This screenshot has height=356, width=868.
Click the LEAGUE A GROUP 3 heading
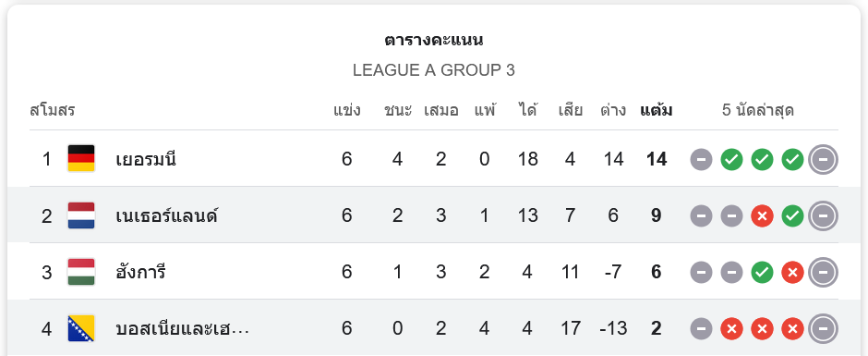(x=434, y=70)
